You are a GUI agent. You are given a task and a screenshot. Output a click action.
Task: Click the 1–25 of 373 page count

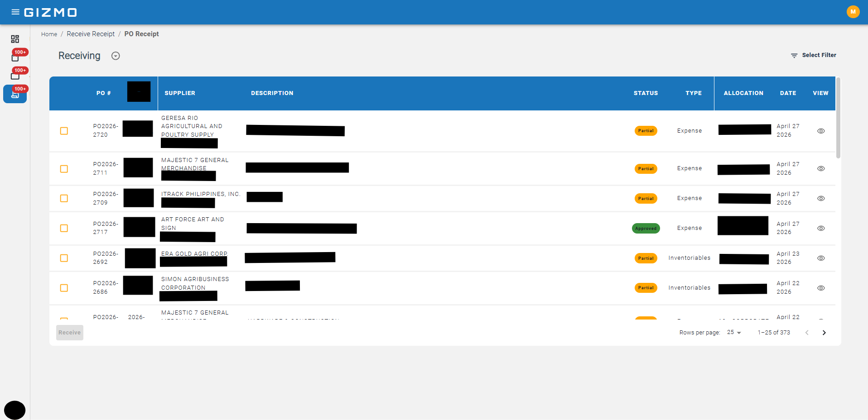coord(774,333)
